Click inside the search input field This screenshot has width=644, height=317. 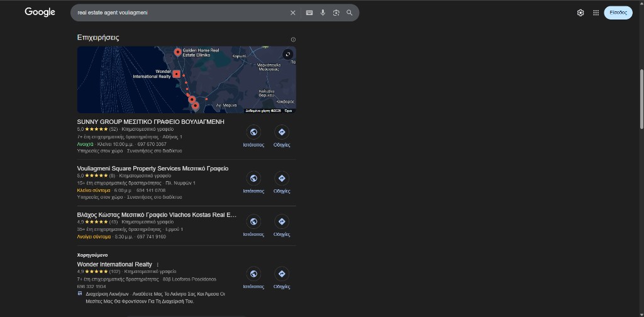(x=180, y=13)
